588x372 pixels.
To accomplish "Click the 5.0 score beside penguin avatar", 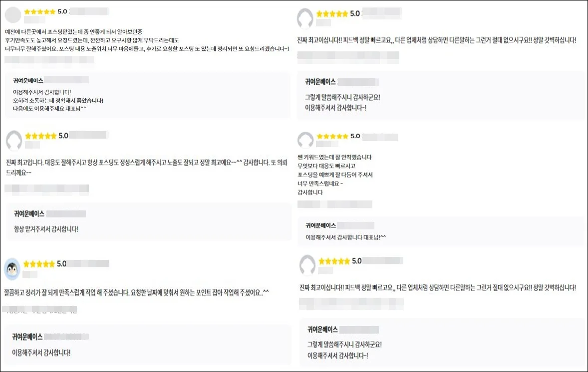I will pyautogui.click(x=61, y=264).
